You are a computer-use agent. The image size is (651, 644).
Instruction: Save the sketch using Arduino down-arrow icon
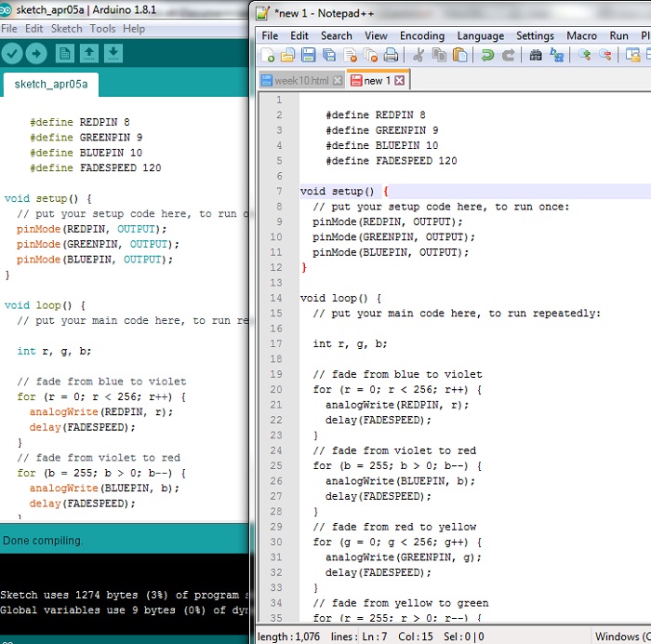point(113,54)
